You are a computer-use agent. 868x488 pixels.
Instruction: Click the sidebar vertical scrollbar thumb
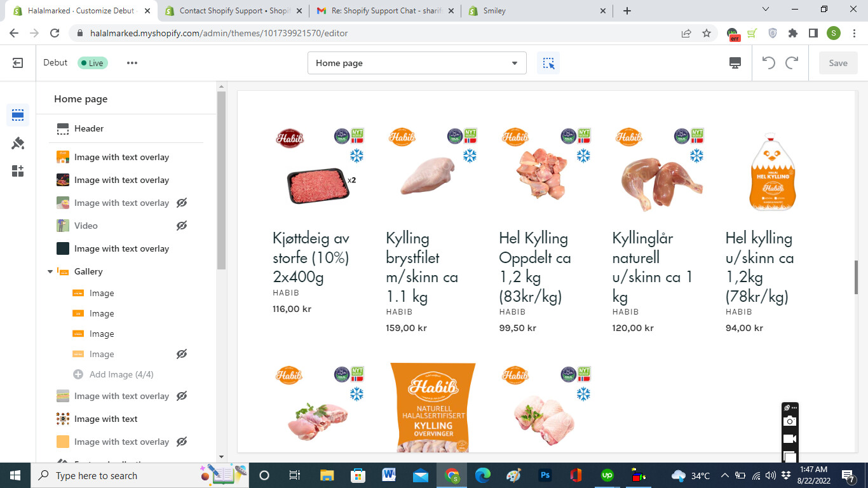tap(221, 181)
